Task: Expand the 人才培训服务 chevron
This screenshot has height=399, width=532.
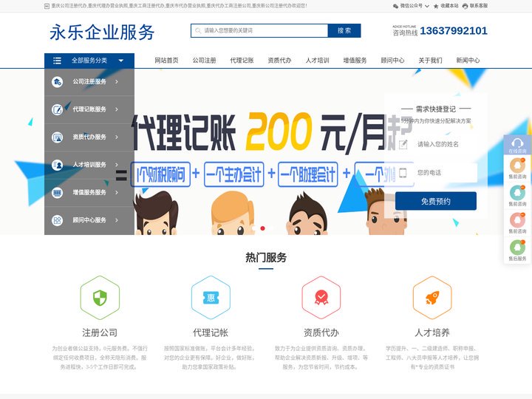Action: point(117,165)
